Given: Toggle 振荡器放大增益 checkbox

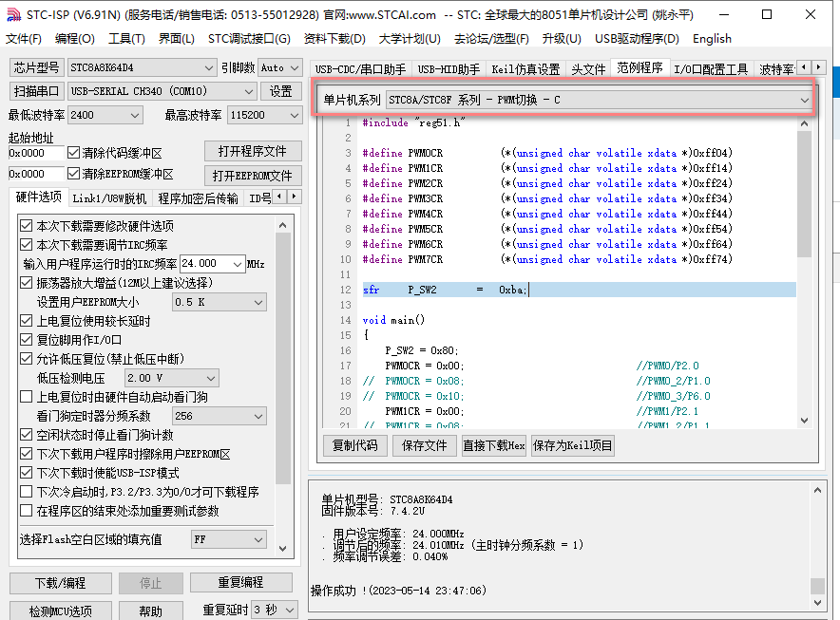Looking at the screenshot, I should (x=26, y=283).
